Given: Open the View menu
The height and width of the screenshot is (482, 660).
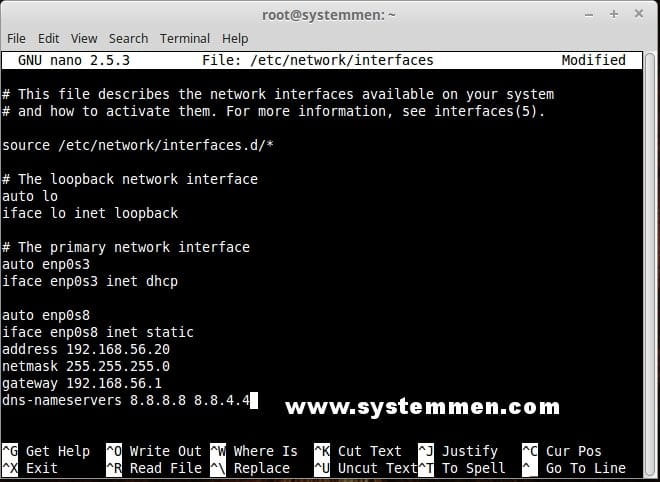Looking at the screenshot, I should [x=84, y=39].
